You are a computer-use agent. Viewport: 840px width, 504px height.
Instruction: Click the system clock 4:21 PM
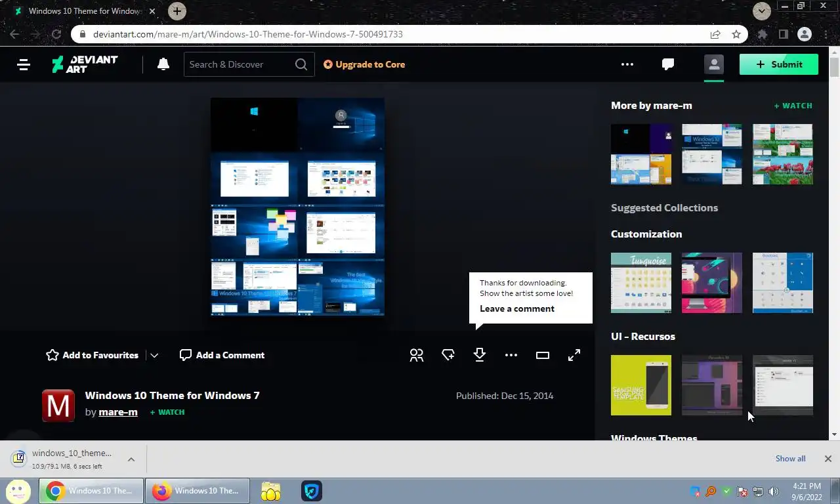tap(807, 486)
